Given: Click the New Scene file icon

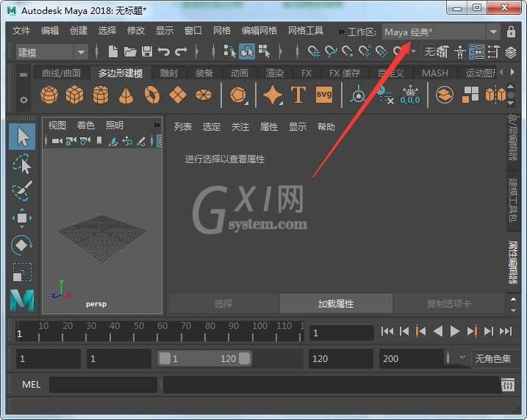Looking at the screenshot, I should (x=113, y=51).
